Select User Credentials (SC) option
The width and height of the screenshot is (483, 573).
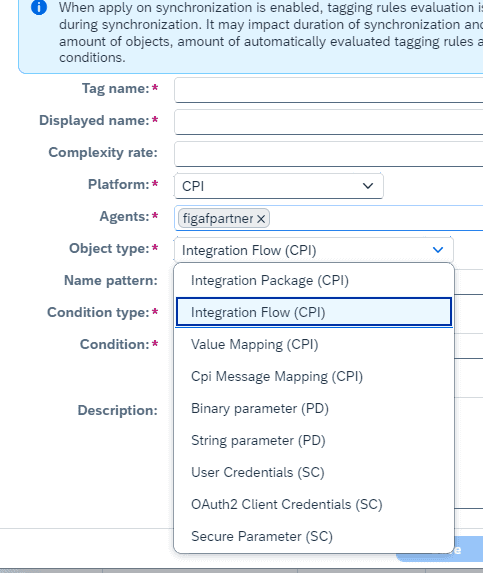pos(314,472)
